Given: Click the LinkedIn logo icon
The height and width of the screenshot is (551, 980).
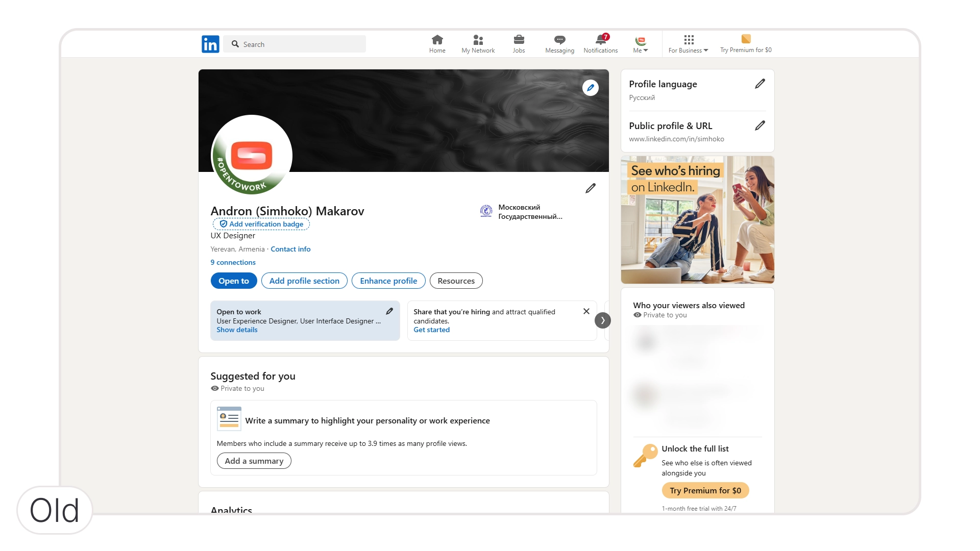Looking at the screenshot, I should pyautogui.click(x=210, y=44).
